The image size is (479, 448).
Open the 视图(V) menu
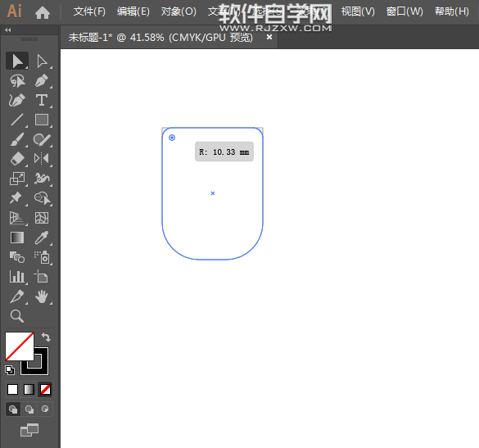click(x=358, y=11)
